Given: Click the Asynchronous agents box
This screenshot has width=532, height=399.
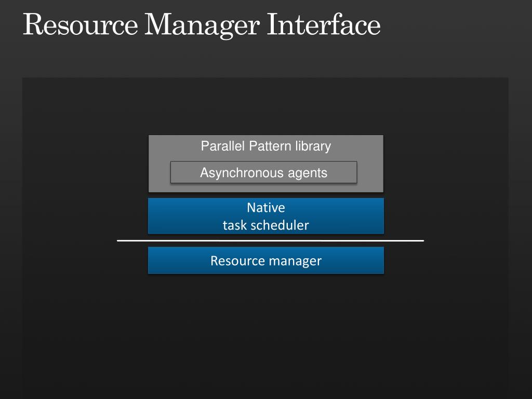Looking at the screenshot, I should 263,172.
